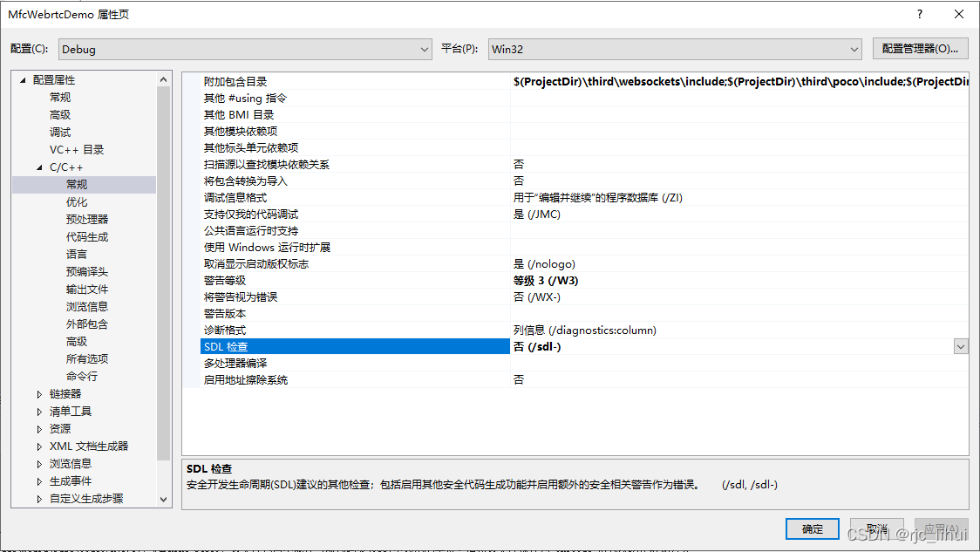Click the help question mark icon
980x552 pixels.
(919, 13)
